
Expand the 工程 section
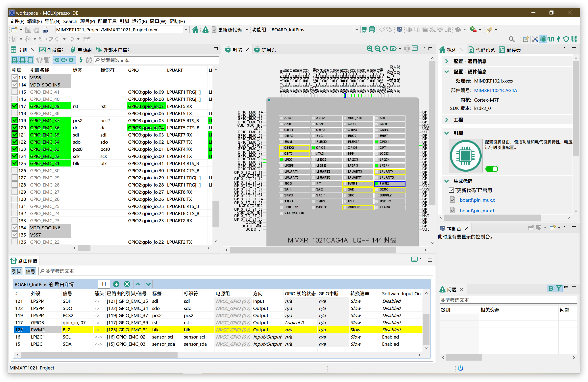point(447,120)
